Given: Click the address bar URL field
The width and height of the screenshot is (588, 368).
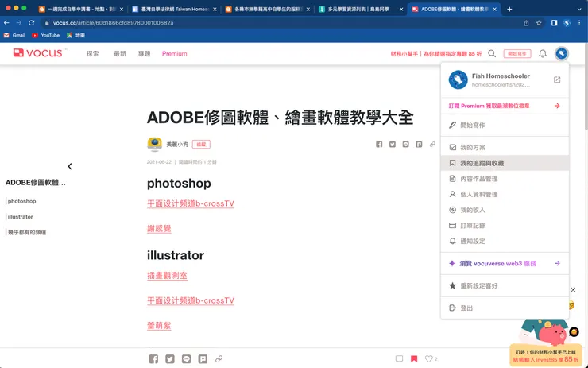Looking at the screenshot, I should 281,23.
